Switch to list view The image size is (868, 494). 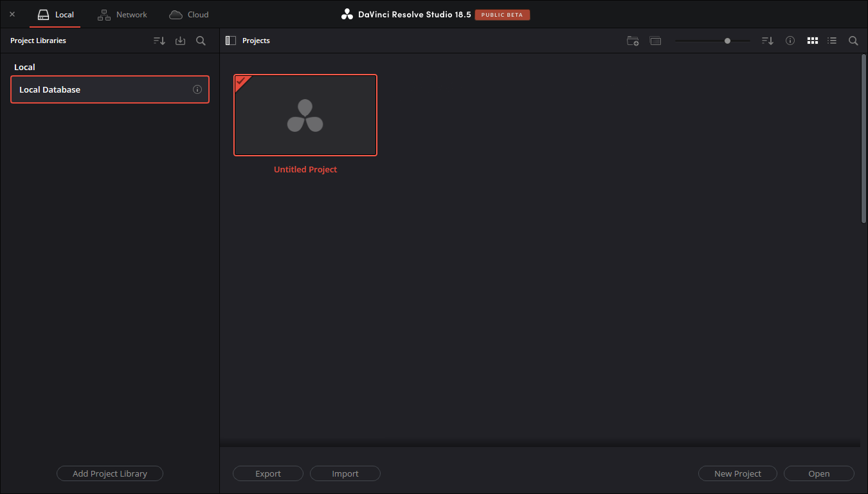tap(832, 41)
